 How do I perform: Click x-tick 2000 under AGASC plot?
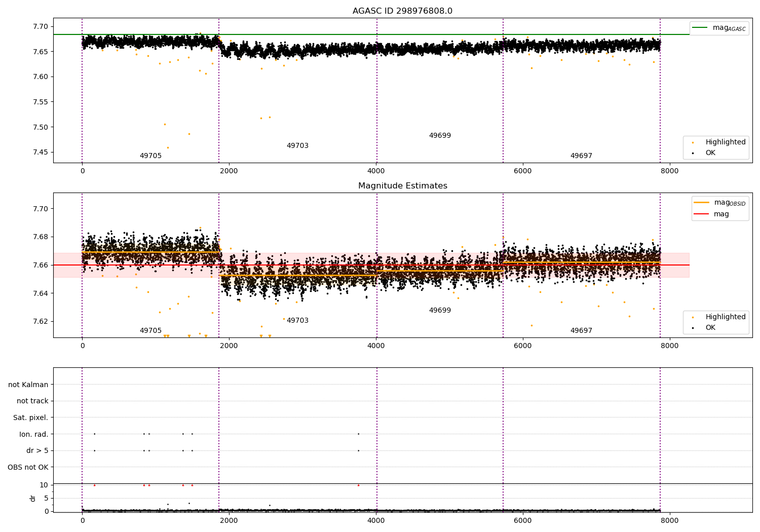tap(229, 171)
